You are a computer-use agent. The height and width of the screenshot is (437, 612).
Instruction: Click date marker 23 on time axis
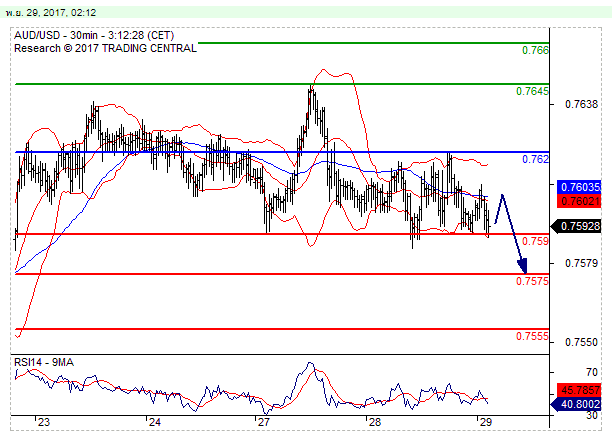[44, 422]
